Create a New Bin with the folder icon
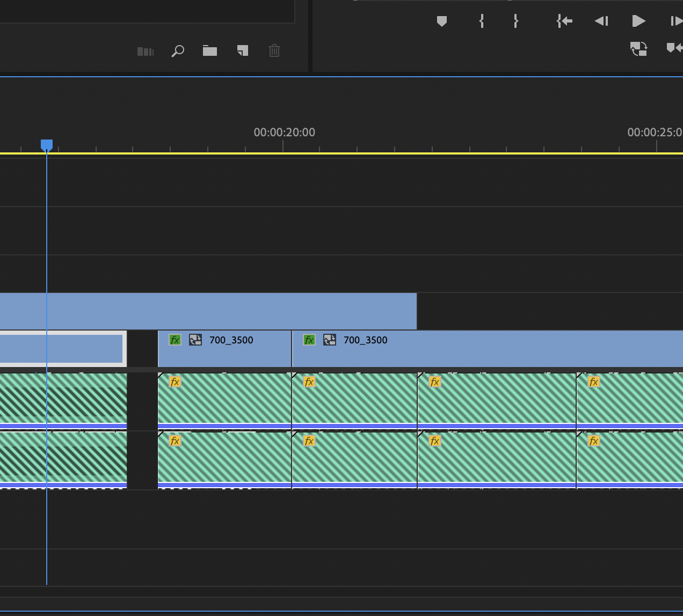683x616 pixels. (x=210, y=51)
